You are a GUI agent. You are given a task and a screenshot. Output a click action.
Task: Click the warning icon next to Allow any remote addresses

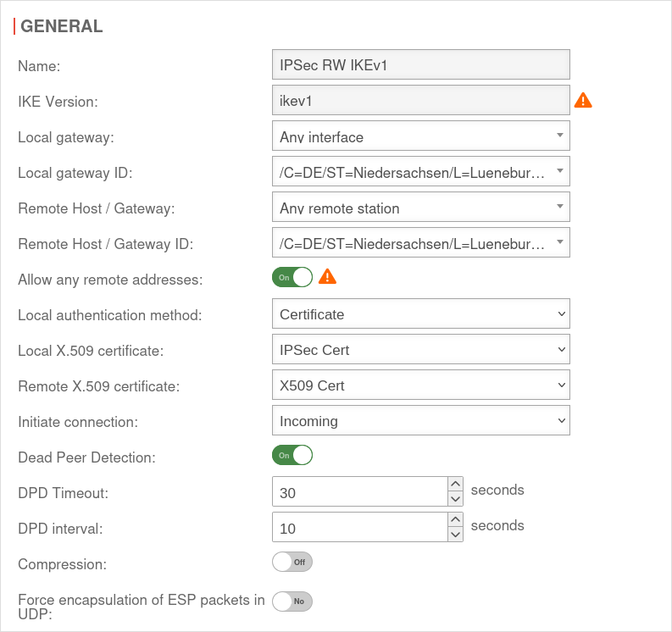[x=327, y=276]
